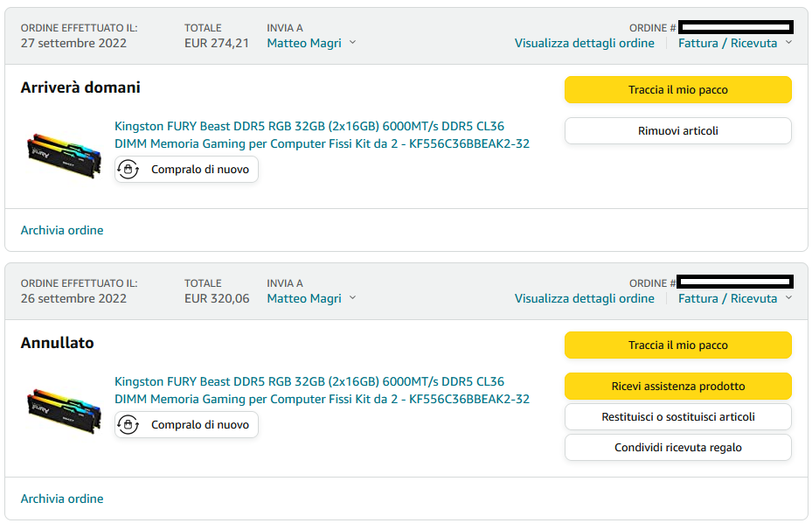Select the 'Annullato' status heading

(x=57, y=343)
